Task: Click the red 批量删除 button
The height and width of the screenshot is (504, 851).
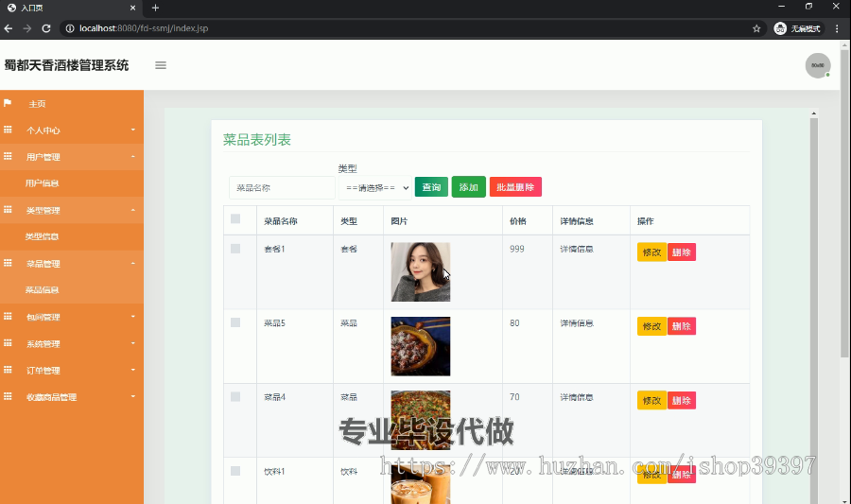Action: 515,187
